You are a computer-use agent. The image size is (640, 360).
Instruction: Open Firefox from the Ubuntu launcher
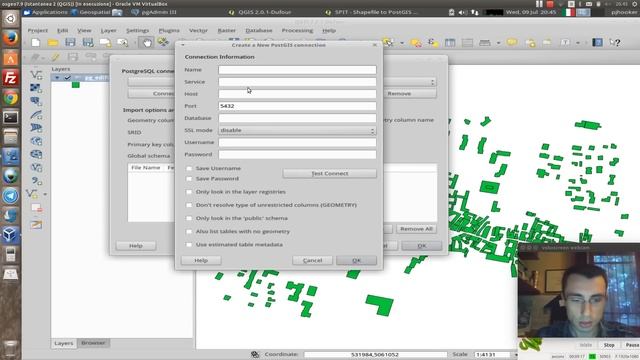tap(11, 38)
